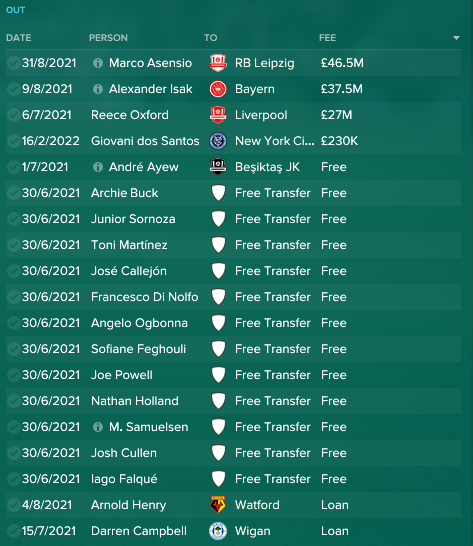Open the column dropdown arrow beside FEE
Screen dimensions: 473x546
click(456, 38)
